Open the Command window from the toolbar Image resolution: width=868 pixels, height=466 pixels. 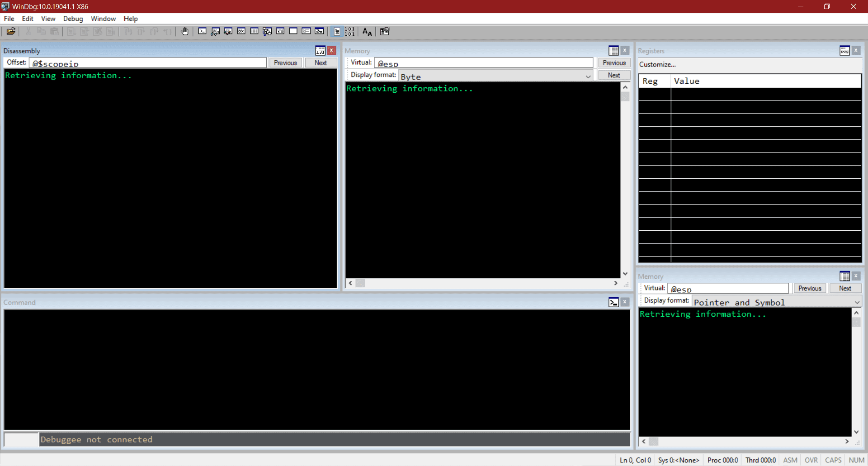pos(203,31)
